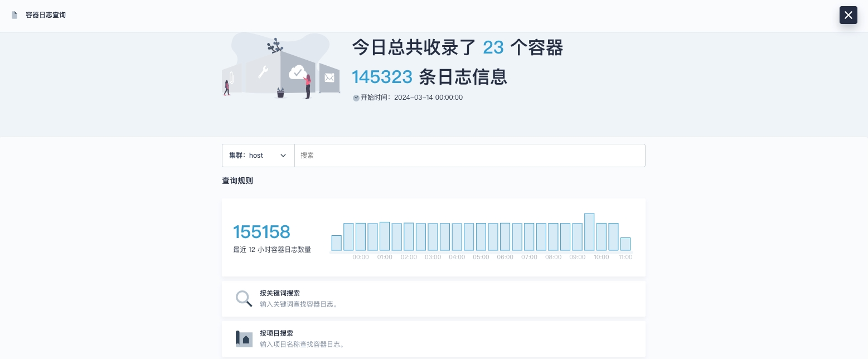Viewport: 868px width, 359px height.
Task: Click the clock badge icon before 开始时间
Action: pos(356,98)
